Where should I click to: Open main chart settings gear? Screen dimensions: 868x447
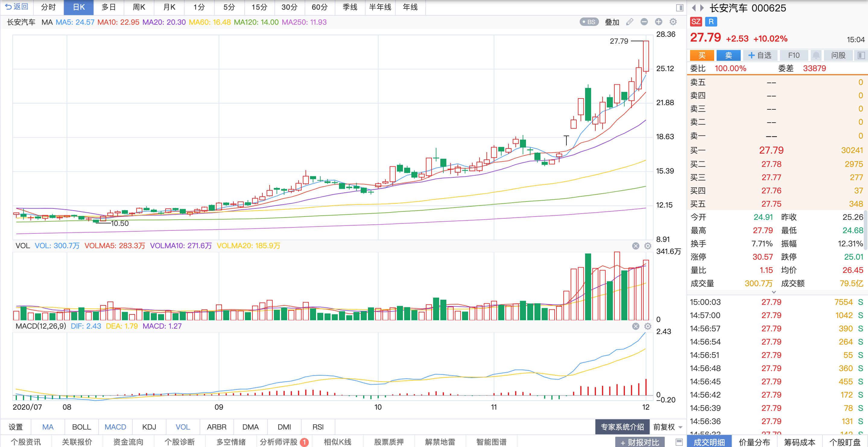[x=673, y=22]
